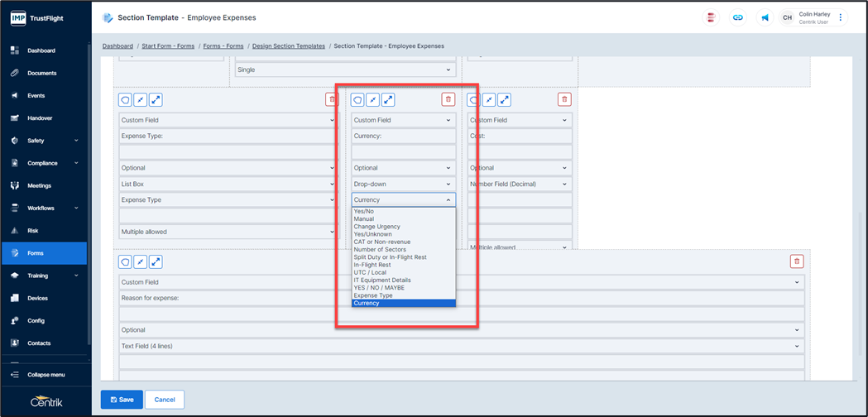Click the trash icon on Expense Type field

point(331,99)
